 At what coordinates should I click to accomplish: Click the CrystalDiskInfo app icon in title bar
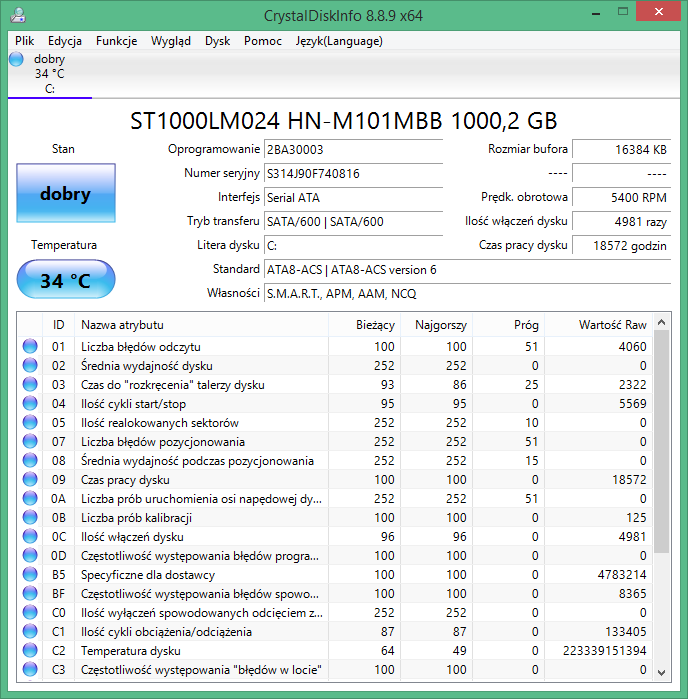[x=18, y=15]
